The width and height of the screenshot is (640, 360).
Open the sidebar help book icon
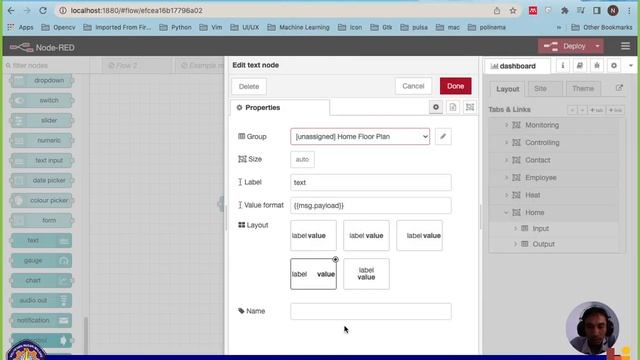(580, 66)
